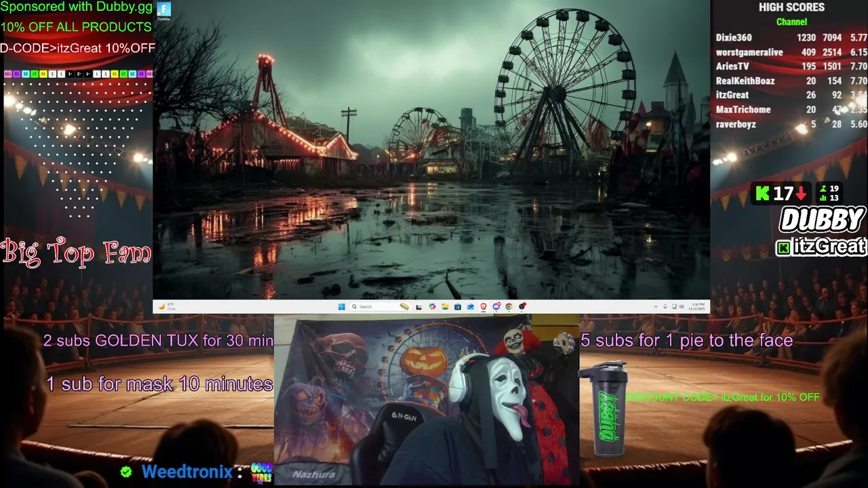This screenshot has width=868, height=488.
Task: Expand the hidden system tray icons
Action: [x=656, y=306]
